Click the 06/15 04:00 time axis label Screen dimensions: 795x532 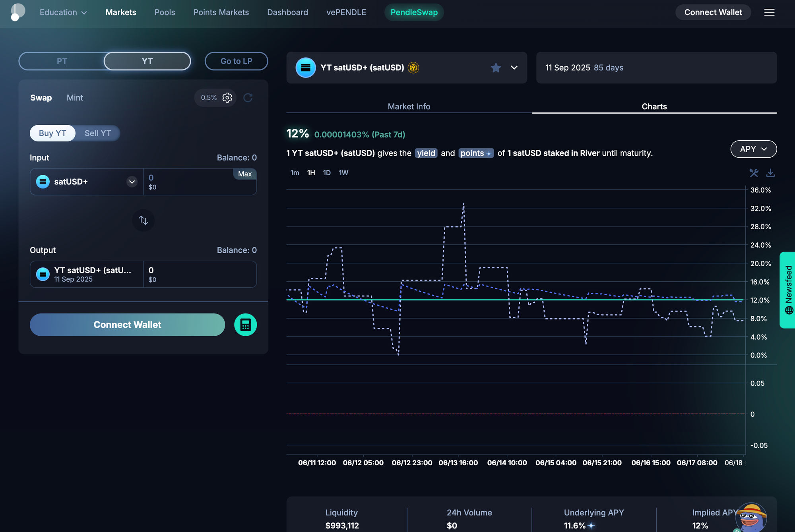(556, 463)
